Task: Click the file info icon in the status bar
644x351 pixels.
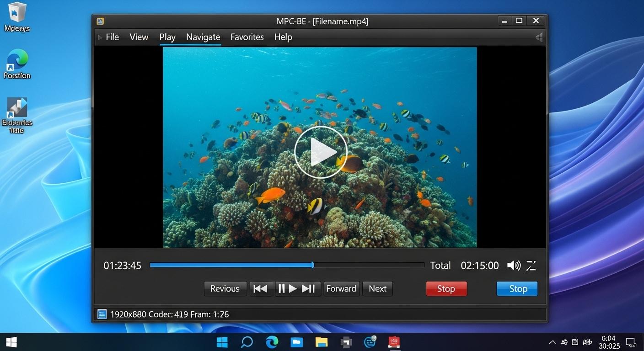Action: [102, 314]
